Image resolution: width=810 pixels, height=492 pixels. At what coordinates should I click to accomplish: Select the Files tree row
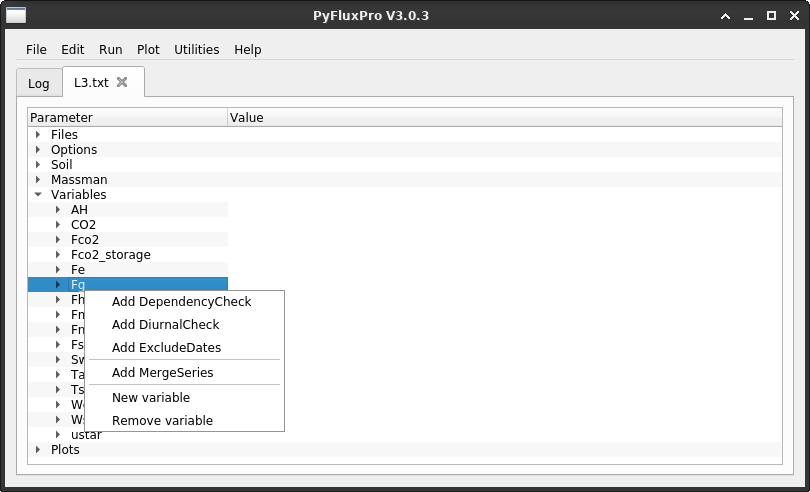click(404, 134)
